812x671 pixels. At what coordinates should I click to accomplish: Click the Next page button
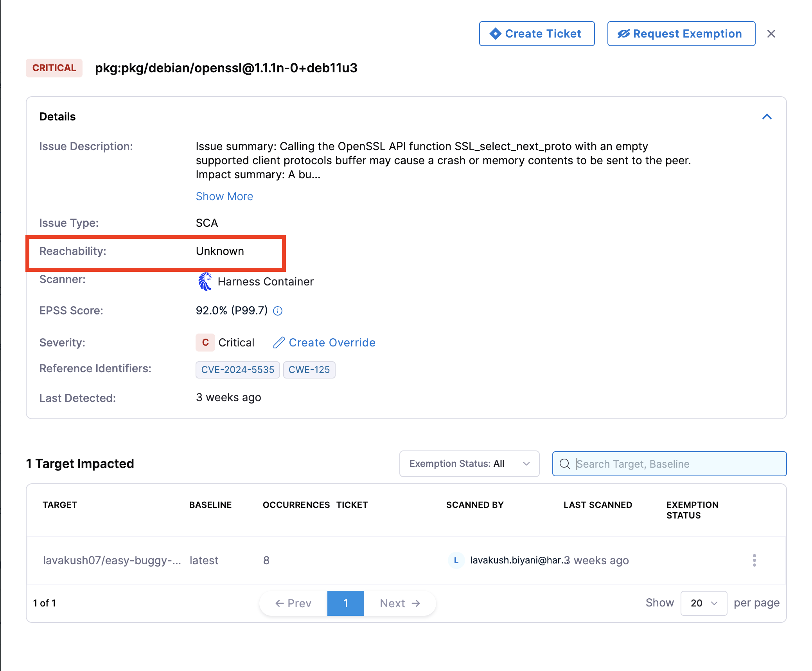pyautogui.click(x=399, y=603)
